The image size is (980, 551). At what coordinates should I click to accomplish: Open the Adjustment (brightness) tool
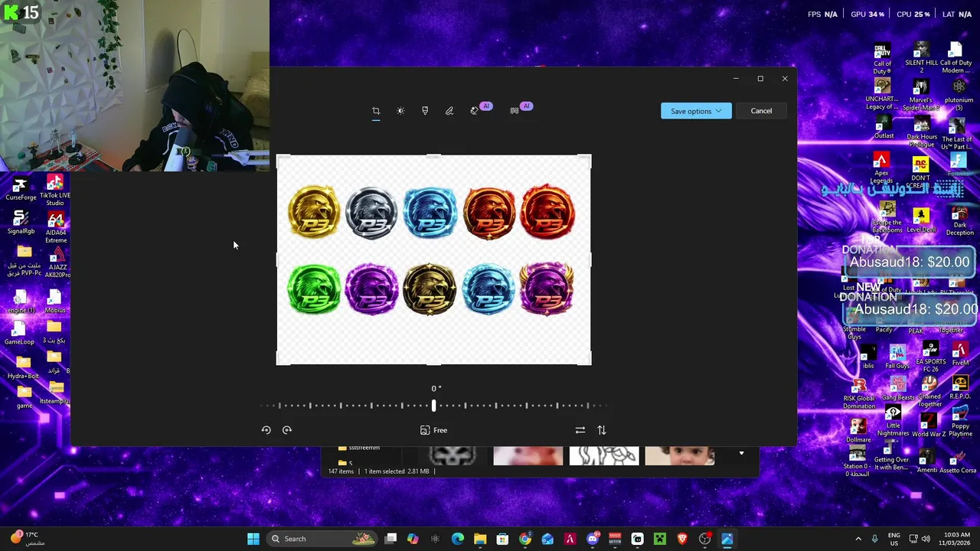(x=400, y=111)
